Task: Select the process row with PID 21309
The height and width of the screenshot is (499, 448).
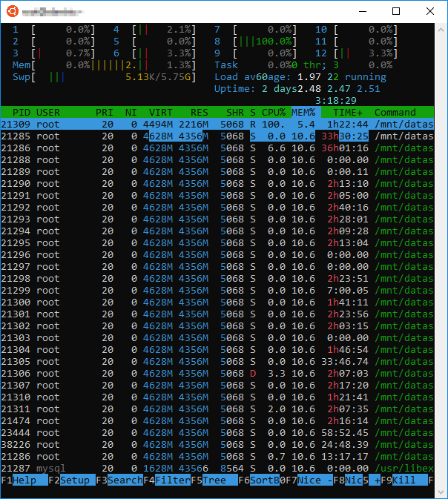Action: click(217, 124)
